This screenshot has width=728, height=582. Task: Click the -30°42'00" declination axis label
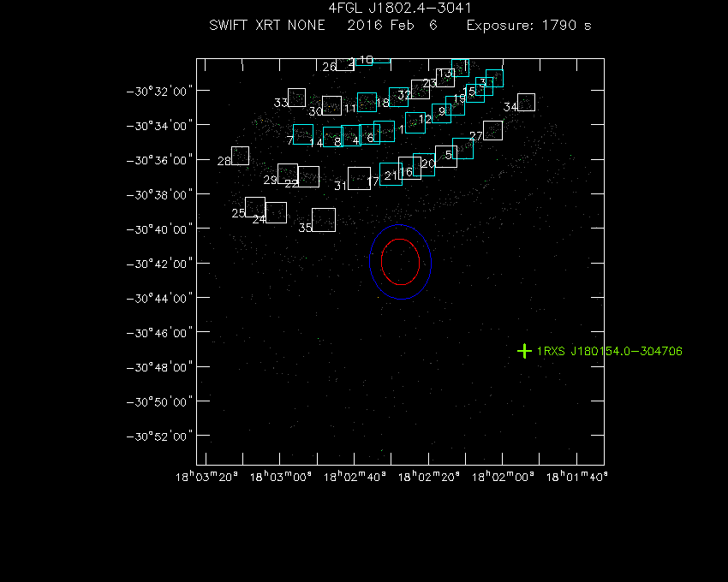point(159,264)
